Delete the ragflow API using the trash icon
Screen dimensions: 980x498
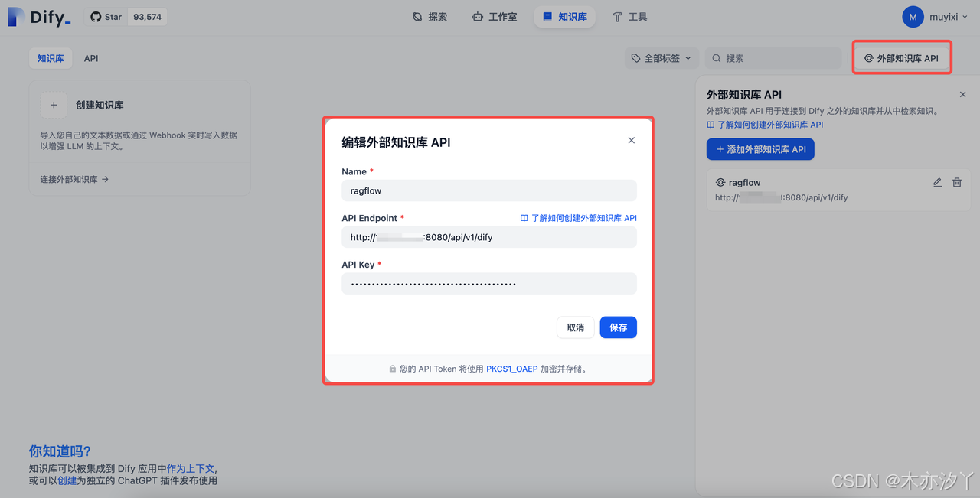[957, 182]
